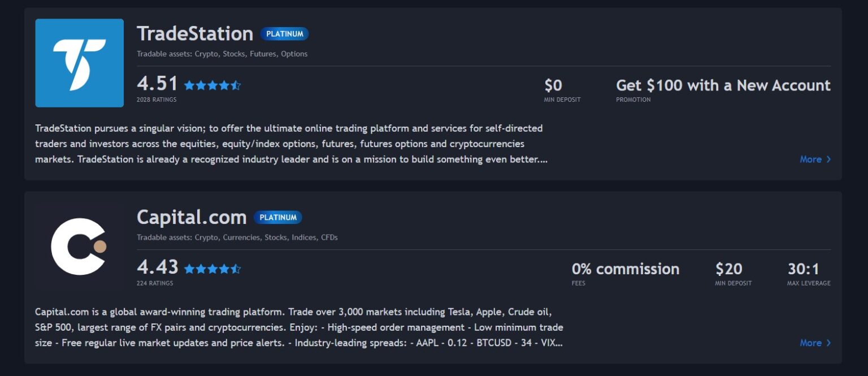Click chevron arrow beside TradeStation's More

pyautogui.click(x=828, y=159)
